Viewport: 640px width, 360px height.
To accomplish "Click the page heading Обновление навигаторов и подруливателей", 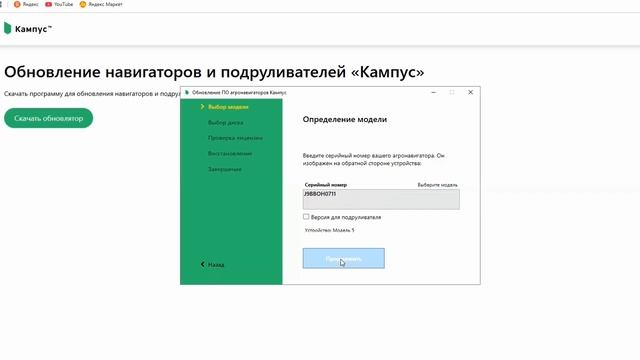I will click(214, 72).
